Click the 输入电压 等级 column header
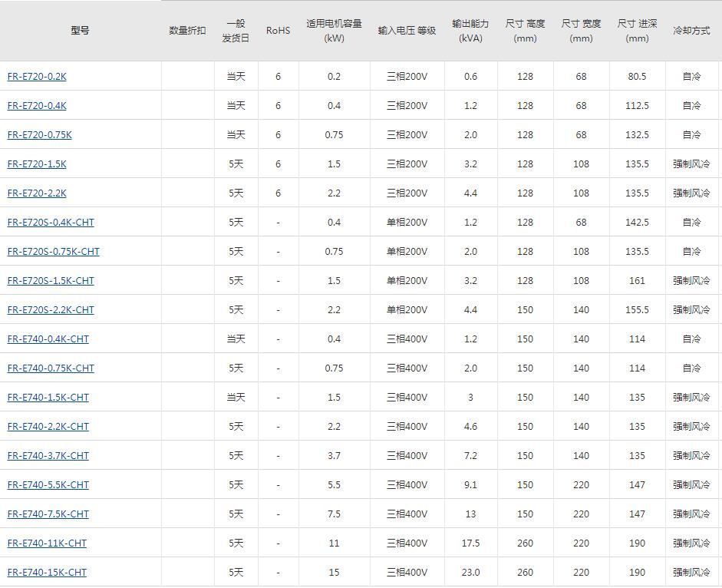 pos(407,31)
